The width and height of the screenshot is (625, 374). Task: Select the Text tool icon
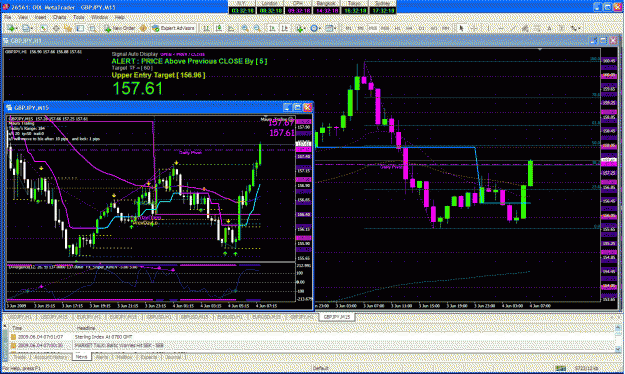point(549,28)
